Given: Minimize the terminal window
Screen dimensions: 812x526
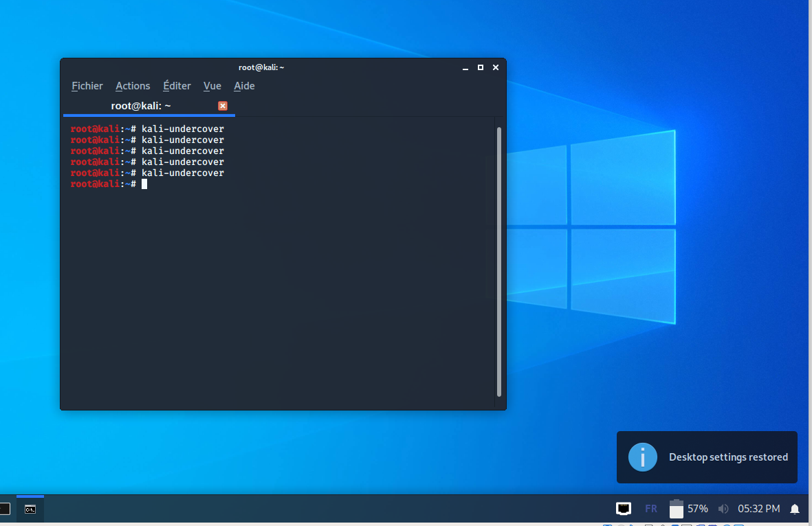Looking at the screenshot, I should point(465,68).
